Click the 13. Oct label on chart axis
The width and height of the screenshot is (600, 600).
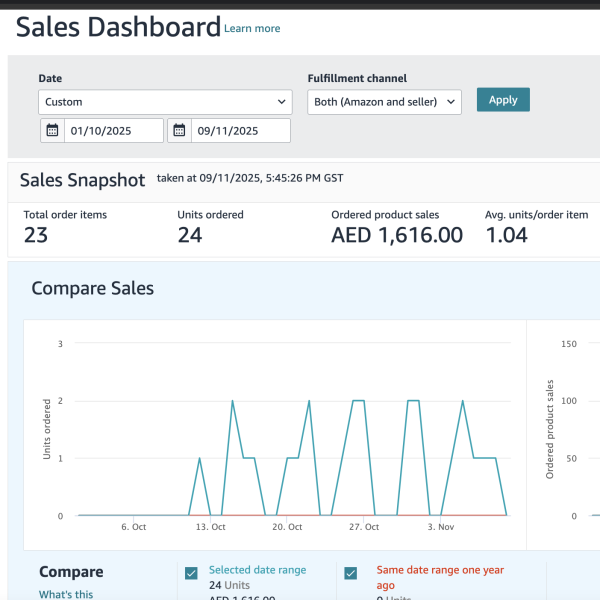coord(211,527)
